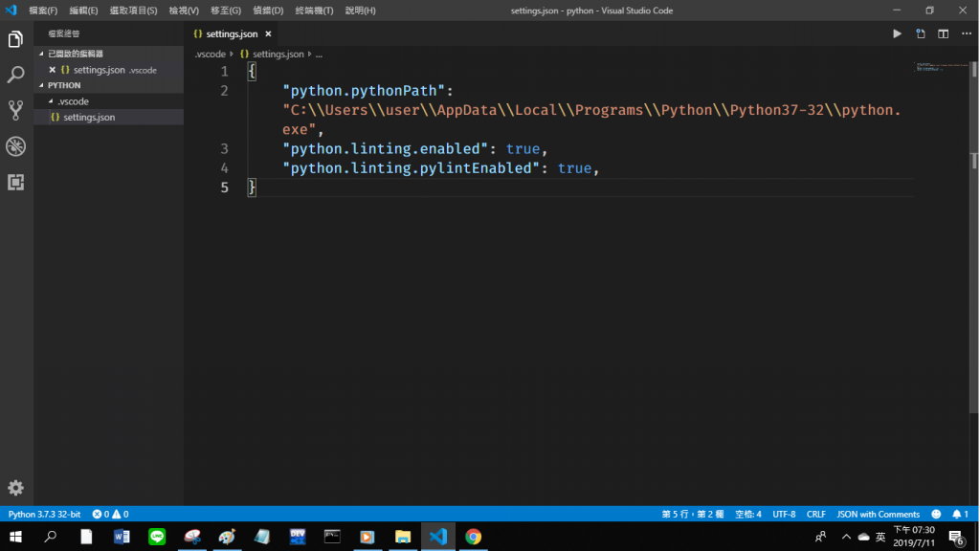Open the 說明(H) menu
Image resolution: width=980 pixels, height=551 pixels.
coord(360,11)
